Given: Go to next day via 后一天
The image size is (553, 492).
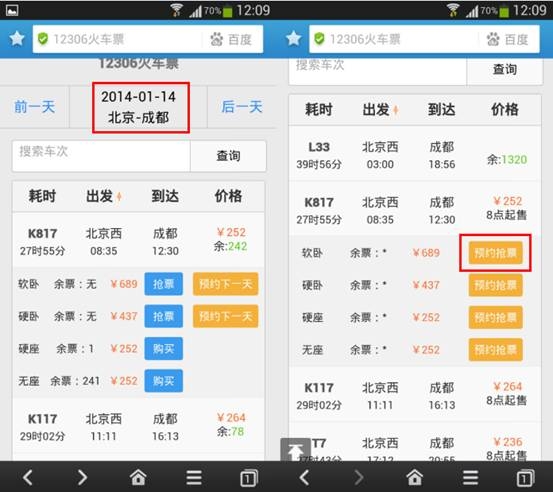Looking at the screenshot, I should [x=242, y=107].
